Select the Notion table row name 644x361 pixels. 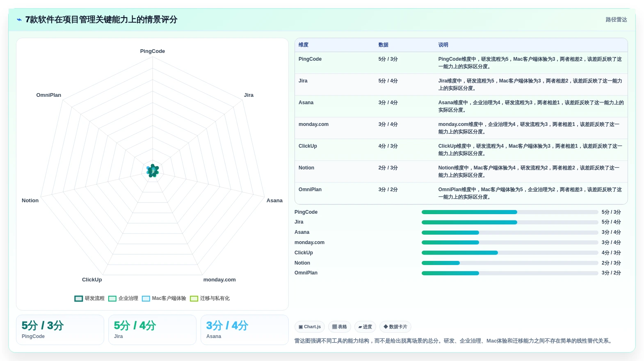pyautogui.click(x=306, y=168)
